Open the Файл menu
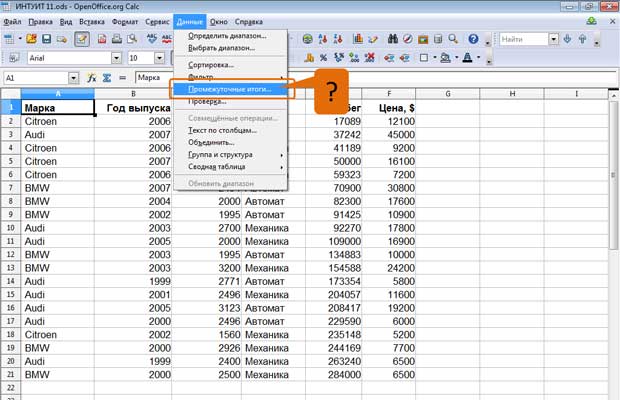 click(x=13, y=22)
